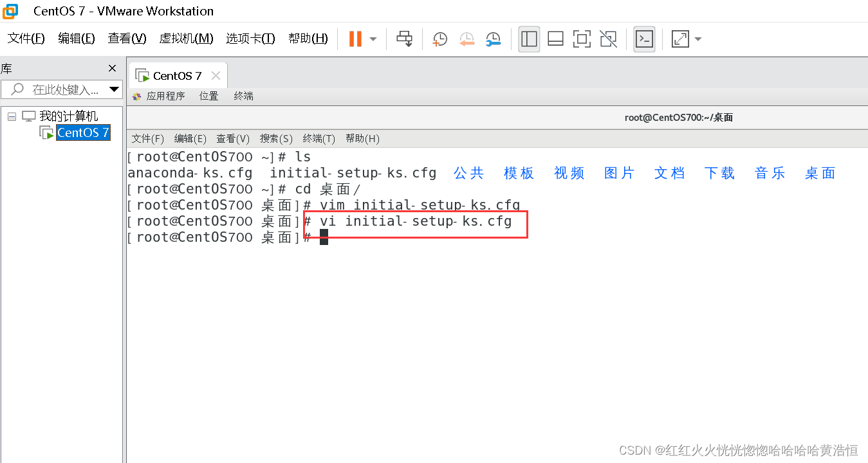Open the terminal 查看(V) menu
868x463 pixels.
[x=233, y=138]
